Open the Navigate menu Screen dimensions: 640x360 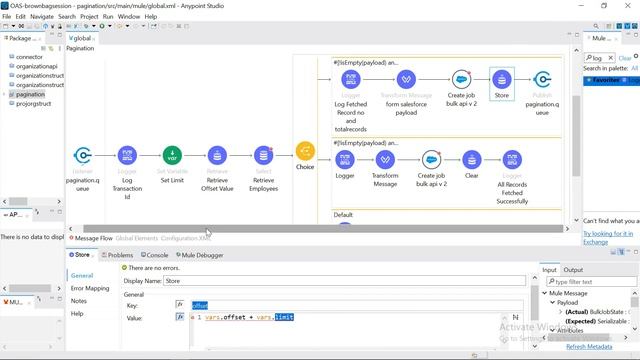pos(42,17)
